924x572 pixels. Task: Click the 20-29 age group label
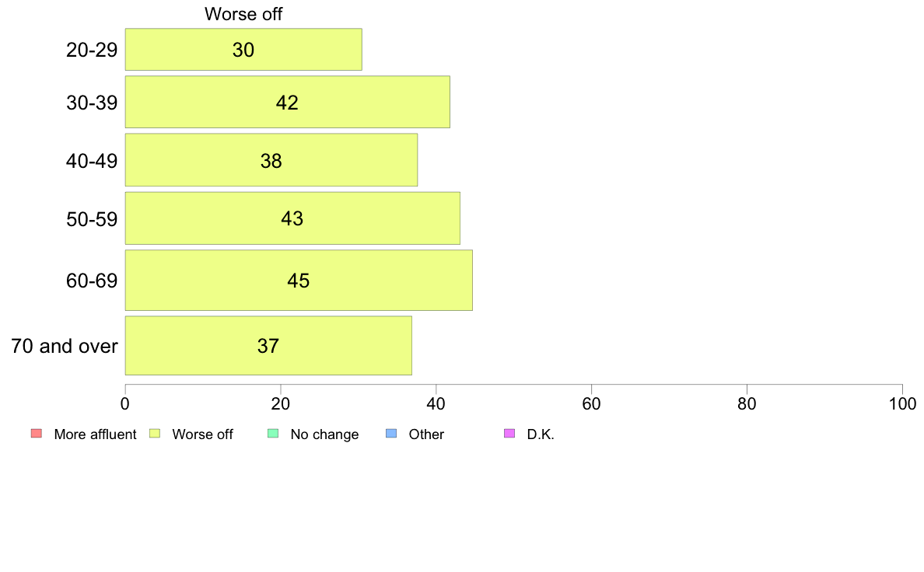click(92, 50)
